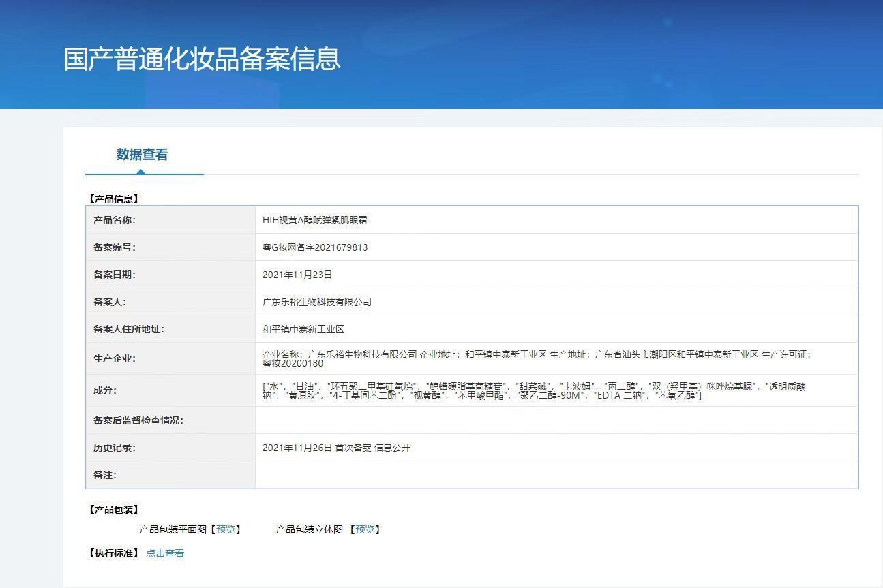Click the page title 国产普通化妆品备案信息
The image size is (883, 588).
coord(202,59)
